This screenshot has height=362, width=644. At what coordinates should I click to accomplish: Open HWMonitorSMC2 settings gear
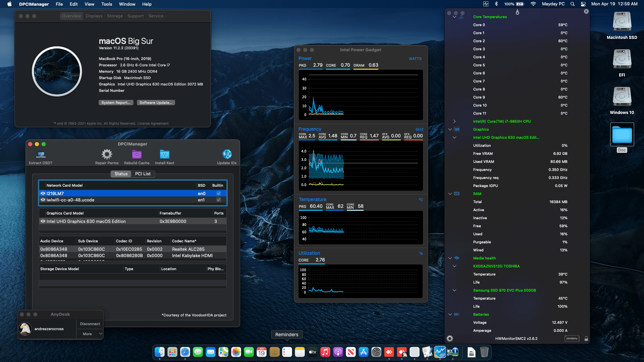tap(450, 339)
